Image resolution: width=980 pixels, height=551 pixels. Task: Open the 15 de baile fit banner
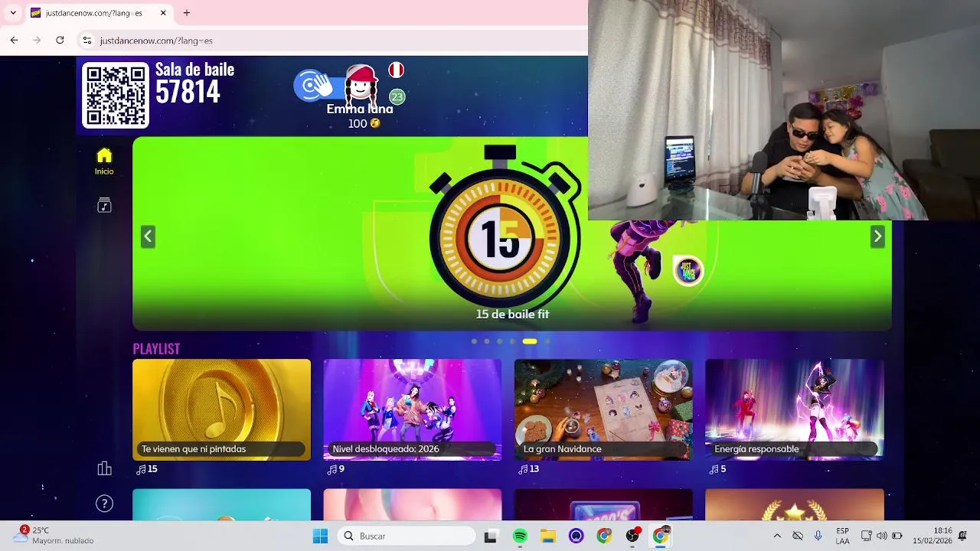coord(512,233)
